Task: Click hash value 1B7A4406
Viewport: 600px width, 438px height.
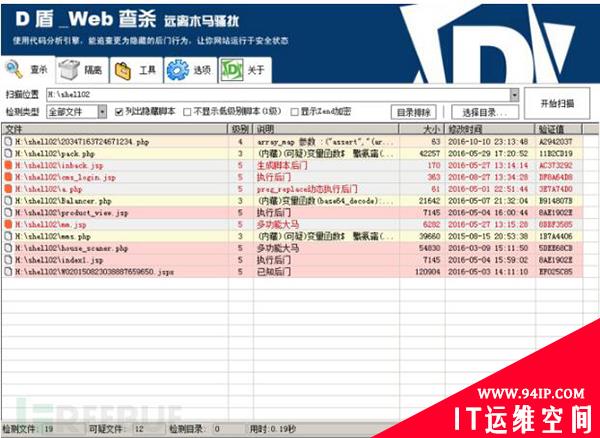Action: (556, 236)
